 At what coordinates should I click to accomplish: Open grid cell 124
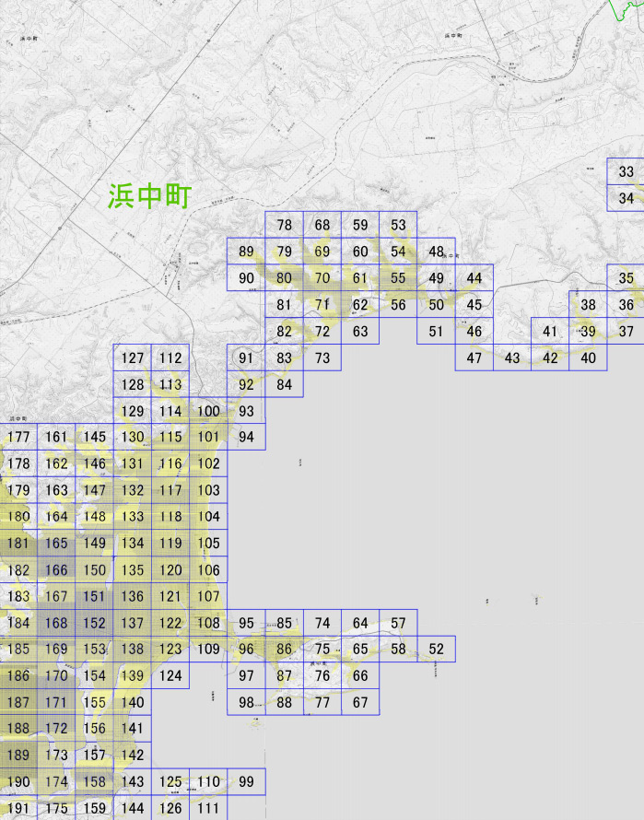click(170, 675)
